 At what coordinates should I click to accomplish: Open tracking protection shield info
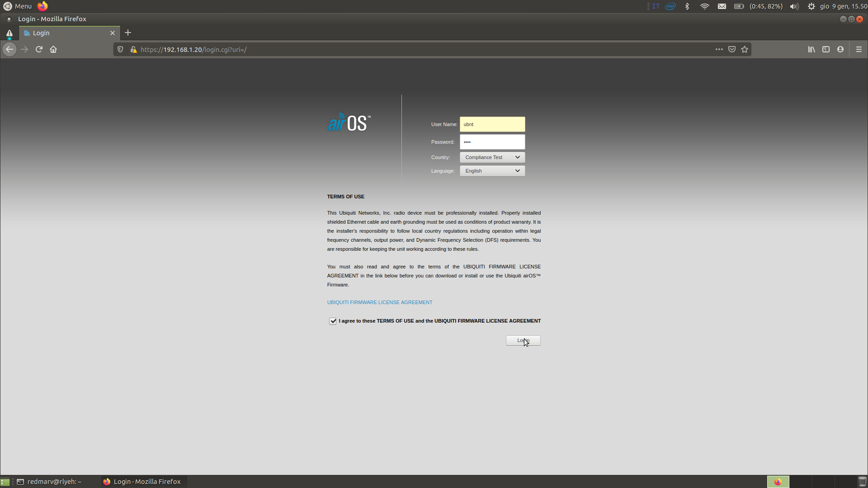coord(120,49)
